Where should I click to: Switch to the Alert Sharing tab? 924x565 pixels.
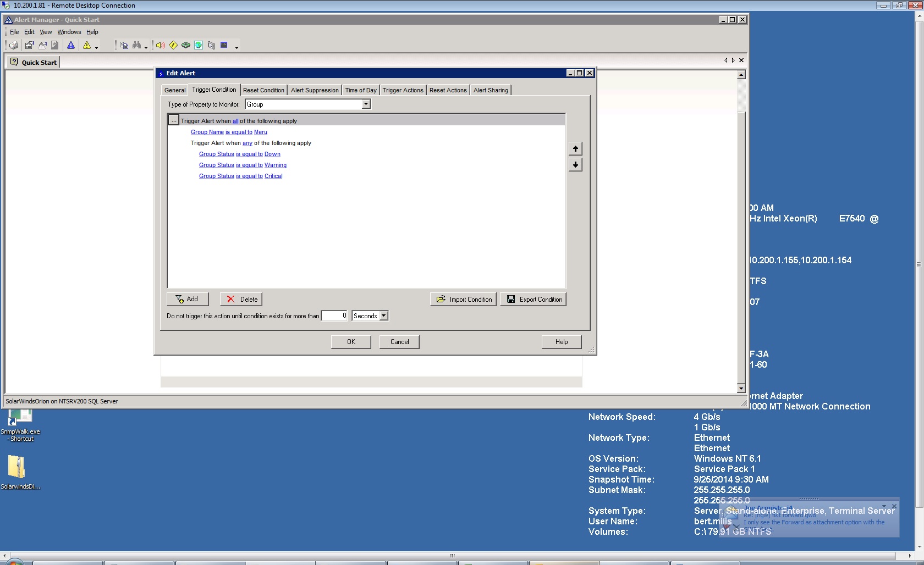click(x=491, y=90)
